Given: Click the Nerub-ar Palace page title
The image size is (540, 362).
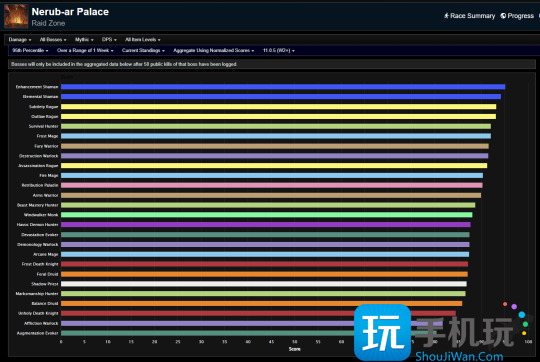Looking at the screenshot, I should click(70, 12).
